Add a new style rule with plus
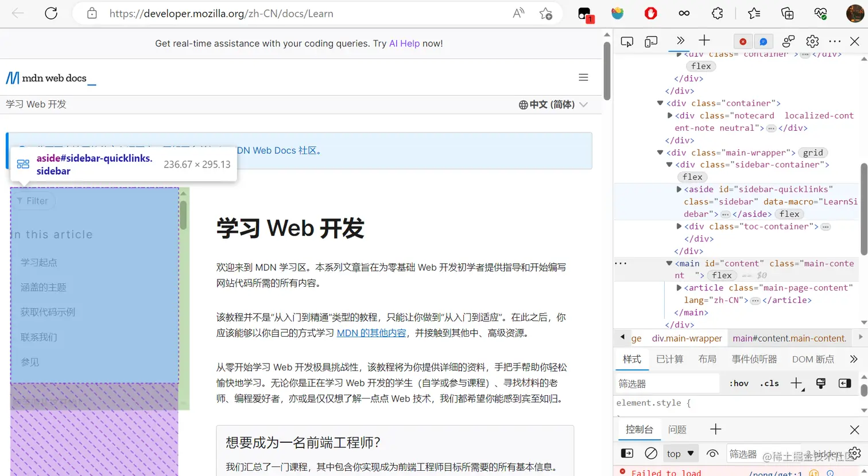This screenshot has width=868, height=476. point(797,384)
